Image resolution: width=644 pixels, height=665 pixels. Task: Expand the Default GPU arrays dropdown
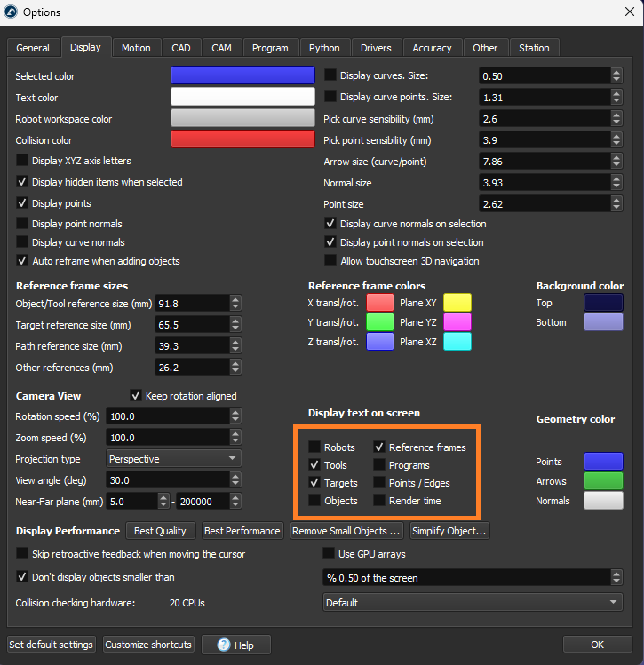(472, 603)
